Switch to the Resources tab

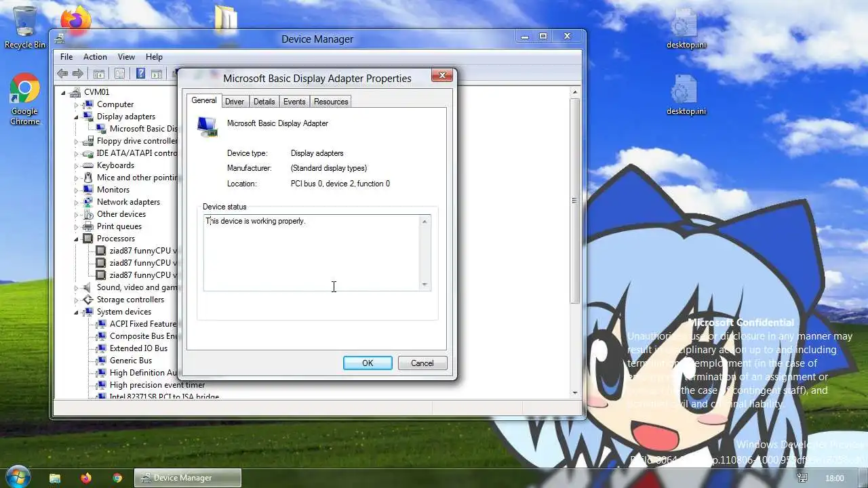[331, 102]
